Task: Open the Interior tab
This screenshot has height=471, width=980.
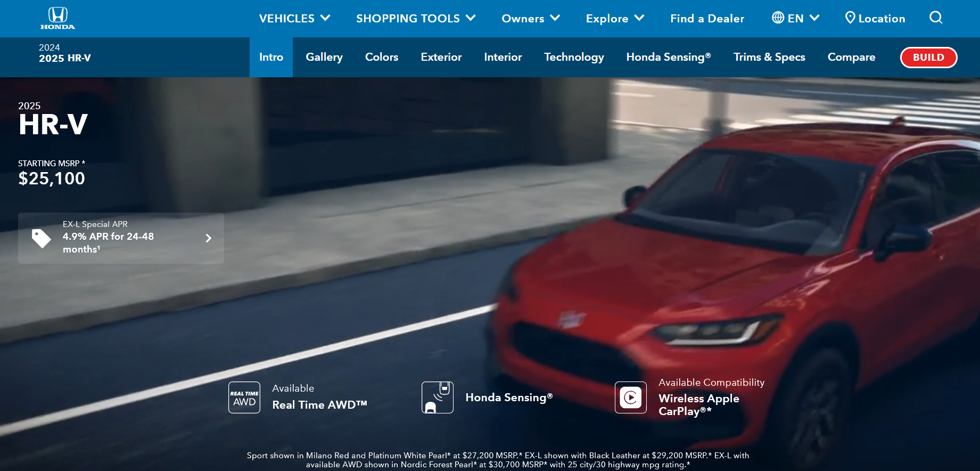Action: [503, 57]
